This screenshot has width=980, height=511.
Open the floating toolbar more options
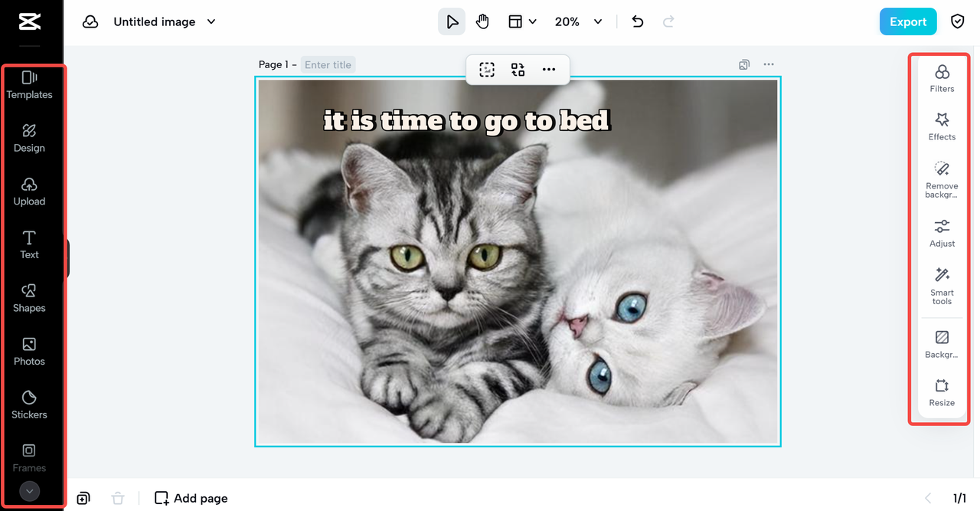(x=549, y=70)
